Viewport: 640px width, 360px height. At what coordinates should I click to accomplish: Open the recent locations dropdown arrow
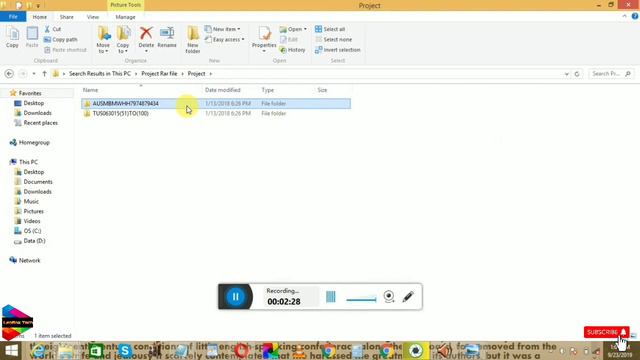[x=34, y=74]
